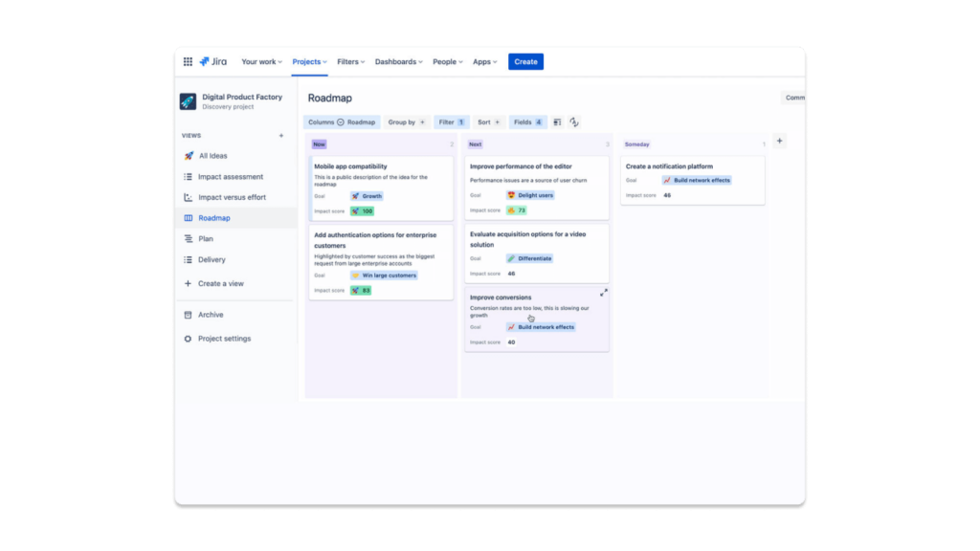Click the Delivery list icon
Image resolution: width=980 pixels, height=551 pixels.
click(188, 260)
